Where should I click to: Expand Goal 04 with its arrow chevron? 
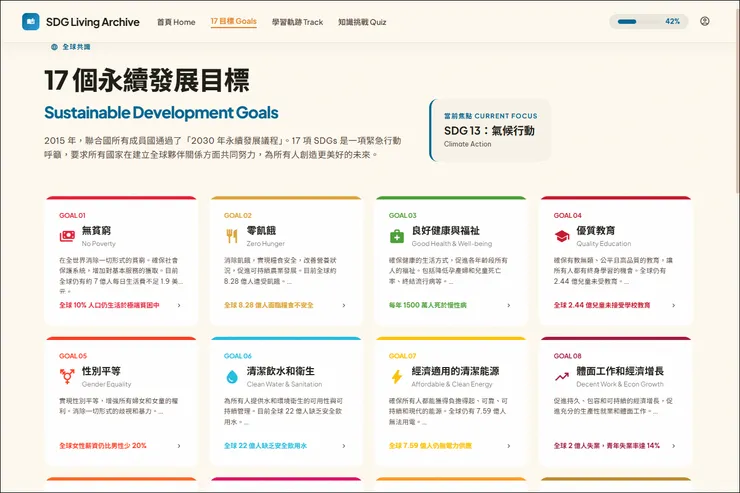click(x=673, y=305)
